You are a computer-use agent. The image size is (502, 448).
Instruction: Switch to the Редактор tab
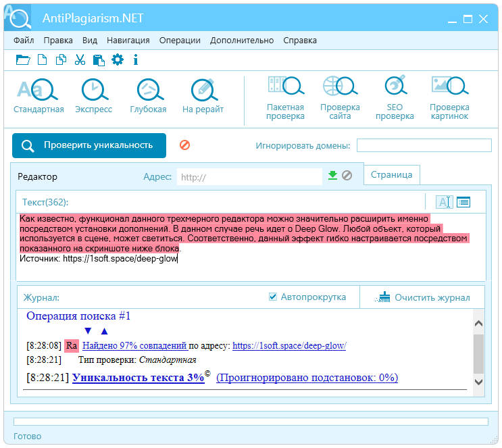click(x=37, y=176)
